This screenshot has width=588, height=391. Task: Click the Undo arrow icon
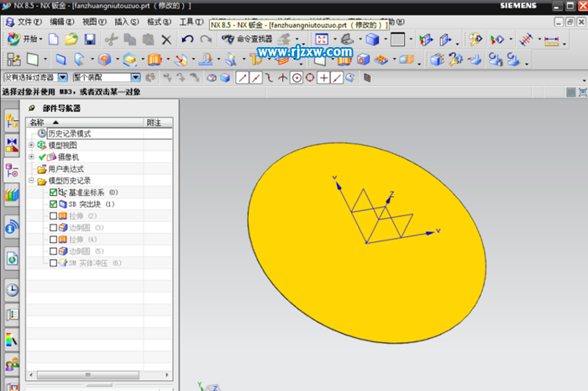pos(186,40)
